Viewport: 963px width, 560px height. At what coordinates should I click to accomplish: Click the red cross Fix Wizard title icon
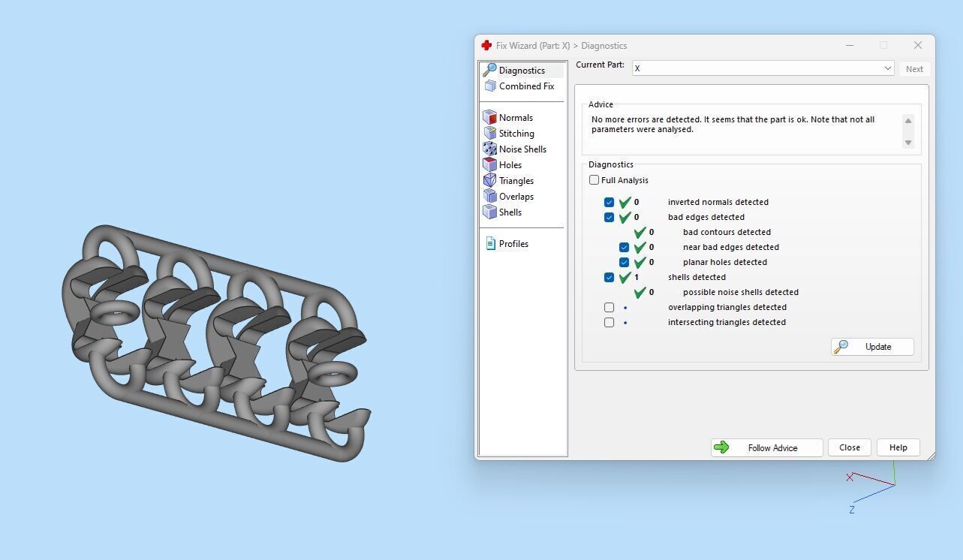pos(486,45)
